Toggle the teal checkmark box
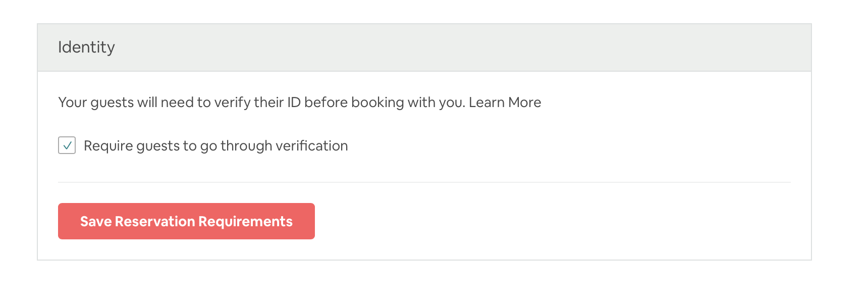The width and height of the screenshot is (868, 304). [67, 145]
